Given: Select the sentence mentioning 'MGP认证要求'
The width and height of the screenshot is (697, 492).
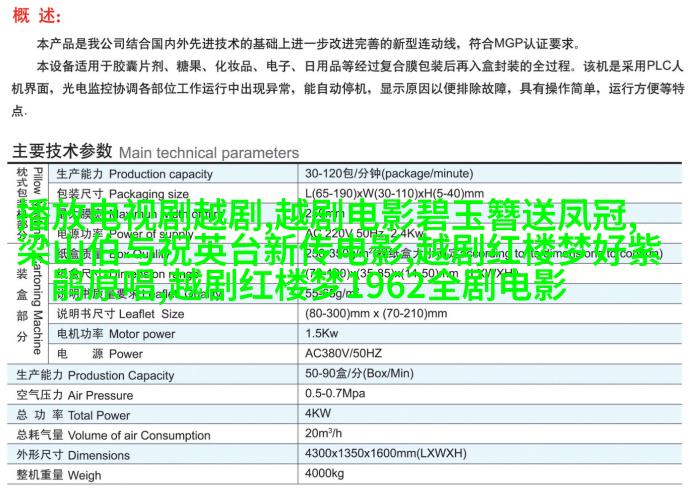Looking at the screenshot, I should pyautogui.click(x=308, y=44).
